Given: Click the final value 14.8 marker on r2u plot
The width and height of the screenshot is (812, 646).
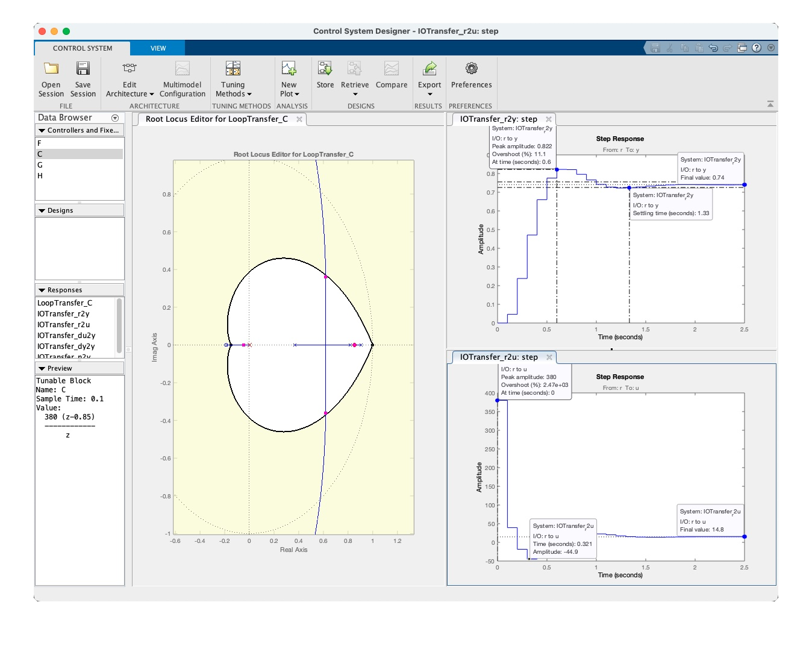Looking at the screenshot, I should click(x=745, y=536).
